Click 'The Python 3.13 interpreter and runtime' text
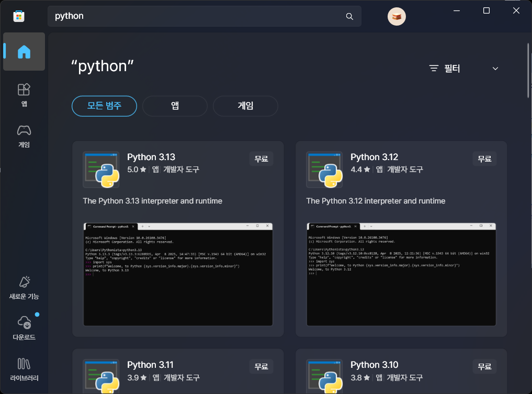 [152, 201]
